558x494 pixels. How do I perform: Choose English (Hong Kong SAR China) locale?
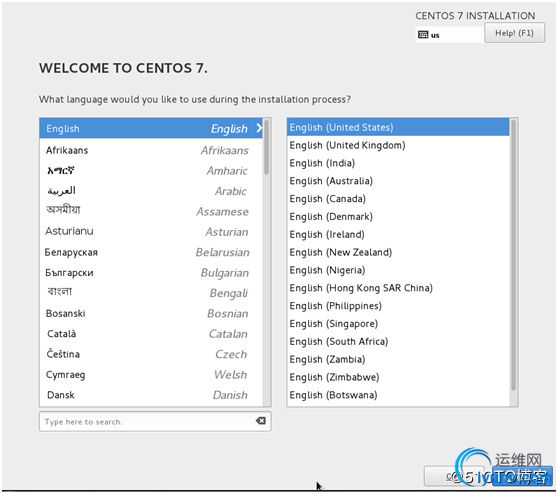[x=398, y=288]
